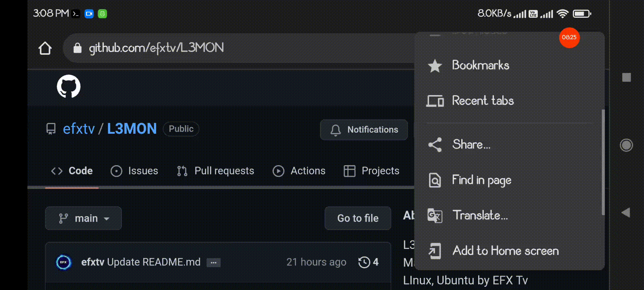
Task: Open the Pull requests tab
Action: [215, 171]
